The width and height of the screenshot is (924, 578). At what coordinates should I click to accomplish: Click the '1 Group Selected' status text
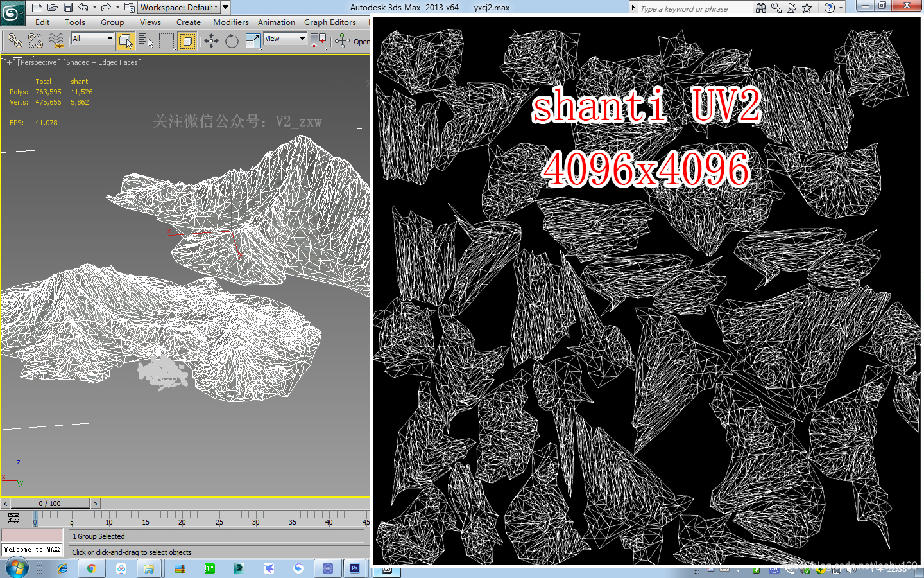tap(99, 536)
